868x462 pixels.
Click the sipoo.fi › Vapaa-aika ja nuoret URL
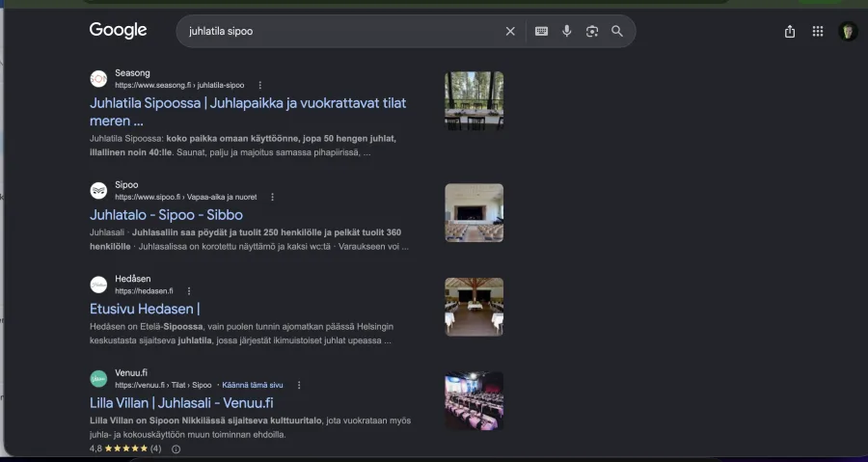point(186,197)
